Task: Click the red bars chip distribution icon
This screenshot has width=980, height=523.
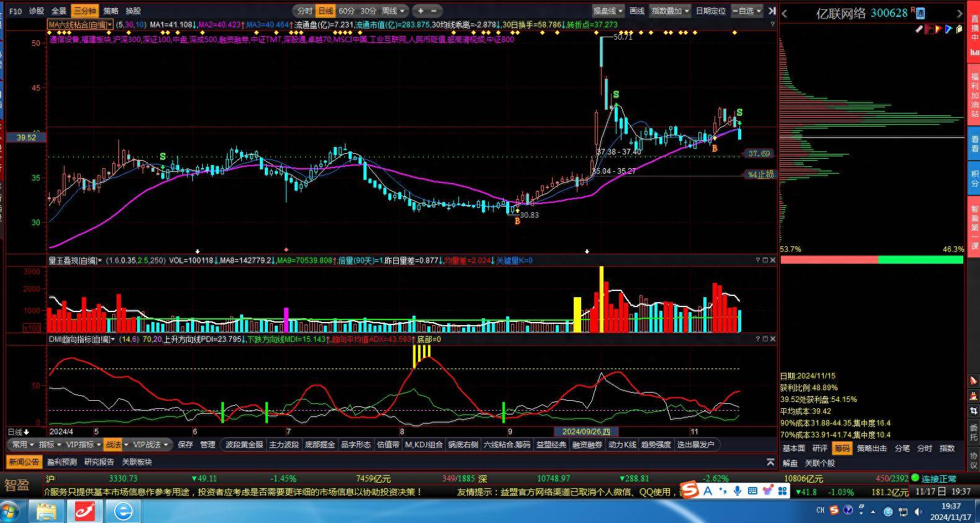Action: (x=929, y=29)
